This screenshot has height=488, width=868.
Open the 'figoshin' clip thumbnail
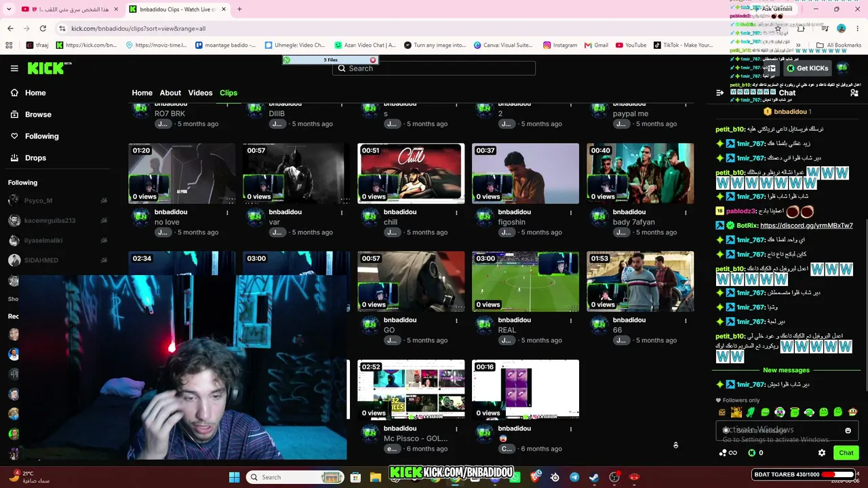(x=526, y=174)
